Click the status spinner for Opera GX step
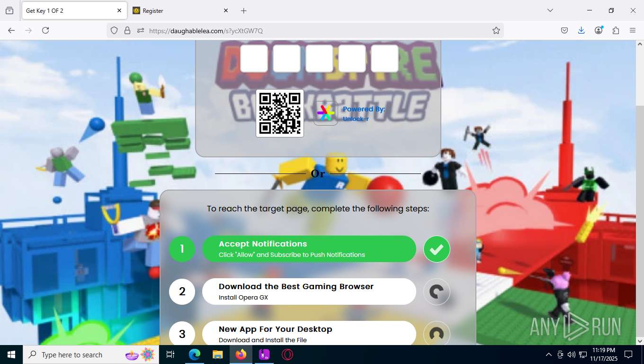Screen dimensions: 644x364 point(437,291)
